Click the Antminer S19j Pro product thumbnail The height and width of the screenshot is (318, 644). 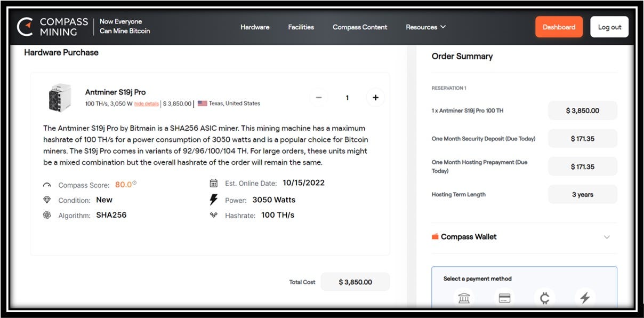60,97
